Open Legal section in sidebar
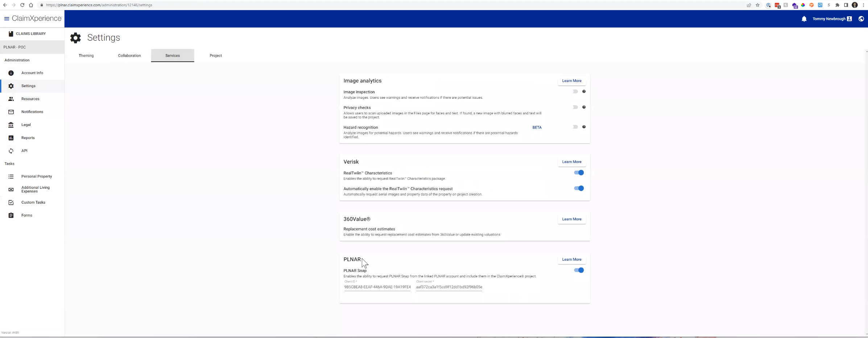The height and width of the screenshot is (338, 868). (32, 125)
